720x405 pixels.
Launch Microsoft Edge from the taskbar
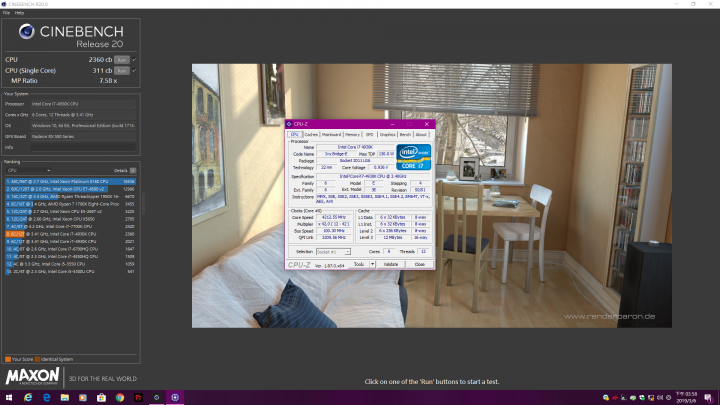coord(46,398)
